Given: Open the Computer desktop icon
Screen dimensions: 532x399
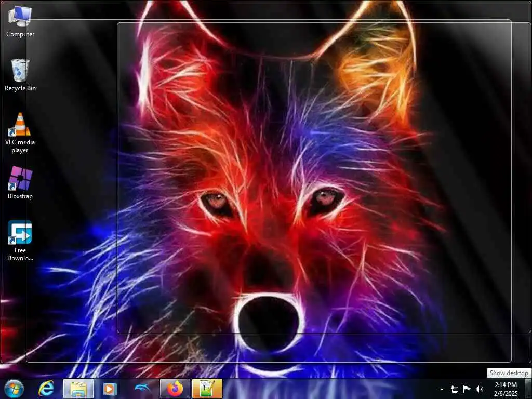Looking at the screenshot, I should pyautogui.click(x=20, y=22).
